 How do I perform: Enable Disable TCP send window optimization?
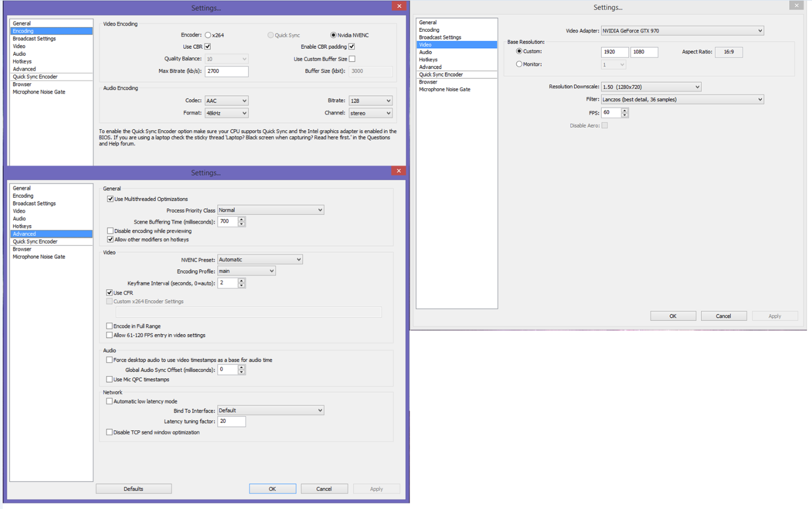click(110, 432)
